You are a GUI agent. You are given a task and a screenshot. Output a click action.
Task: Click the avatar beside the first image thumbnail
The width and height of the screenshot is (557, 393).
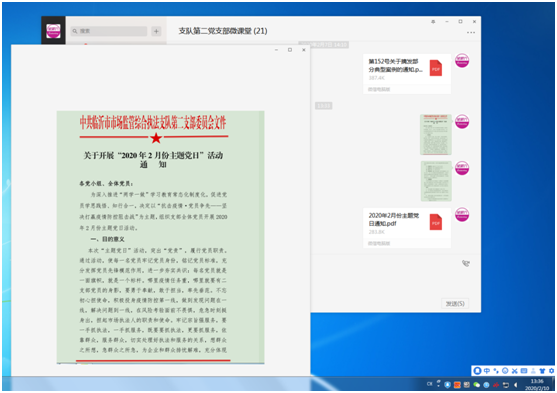click(462, 122)
